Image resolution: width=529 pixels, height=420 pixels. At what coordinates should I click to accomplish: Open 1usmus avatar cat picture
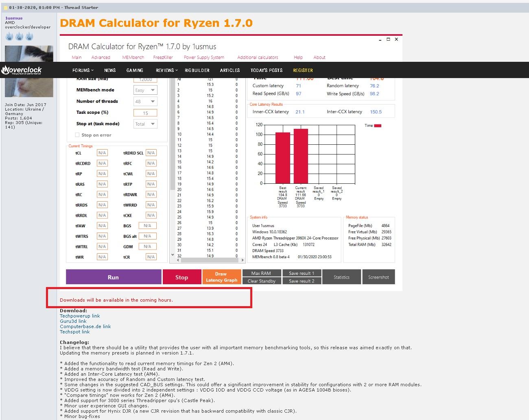29,71
